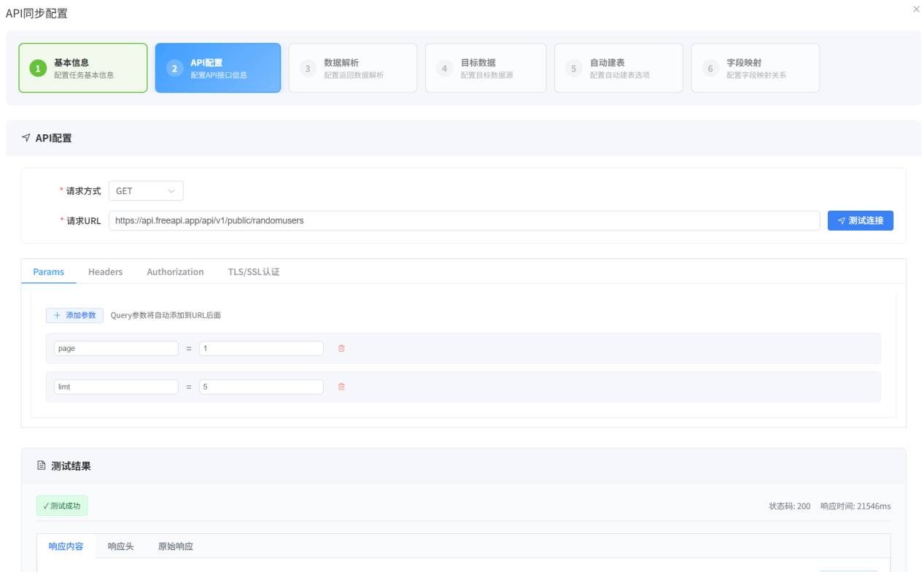Click the 添加参数 button
The image size is (924, 572).
(74, 315)
